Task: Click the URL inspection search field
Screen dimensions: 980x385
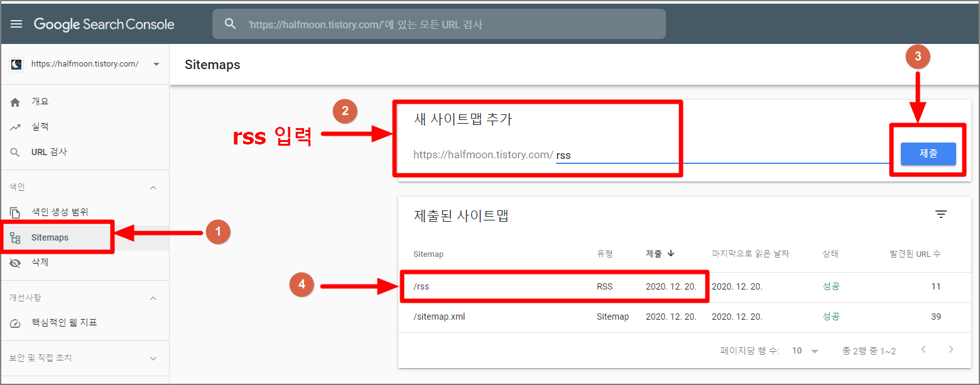Action: coord(438,24)
